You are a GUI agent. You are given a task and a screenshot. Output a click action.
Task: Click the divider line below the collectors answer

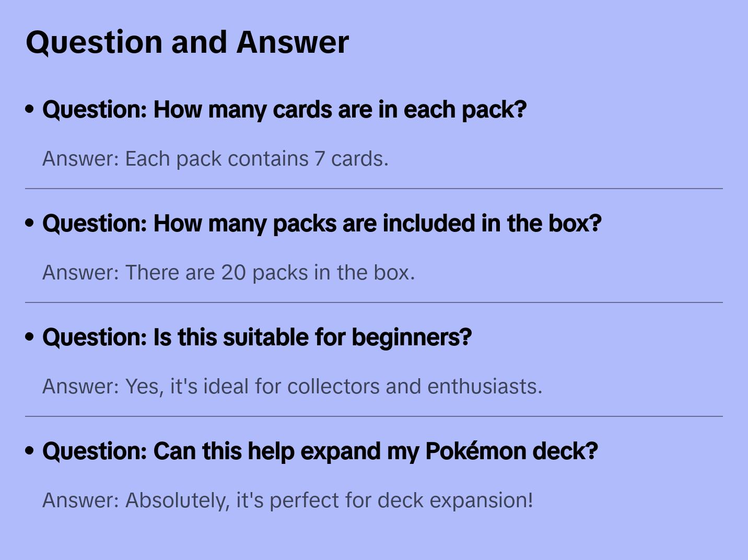pyautogui.click(x=374, y=416)
